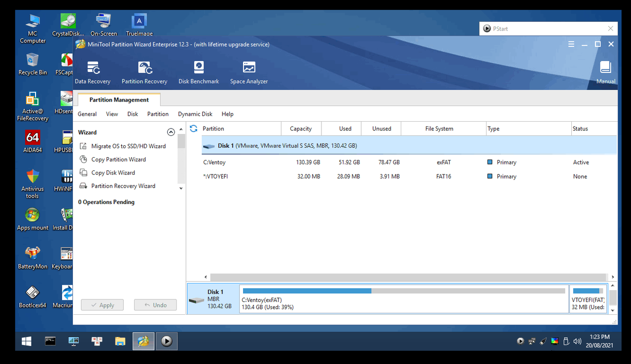Click the Partition column header
This screenshot has height=364, width=631.
click(241, 129)
